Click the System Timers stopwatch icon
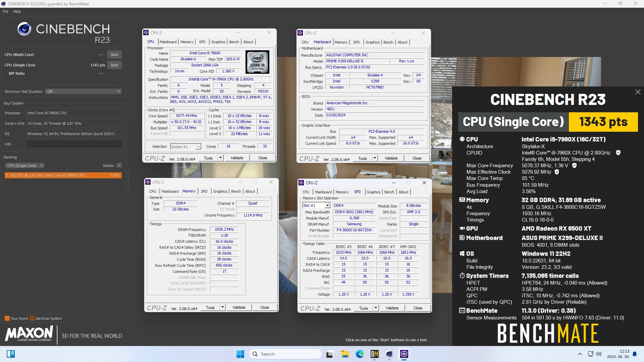Viewport: 644px width, 362px height. pos(462,276)
